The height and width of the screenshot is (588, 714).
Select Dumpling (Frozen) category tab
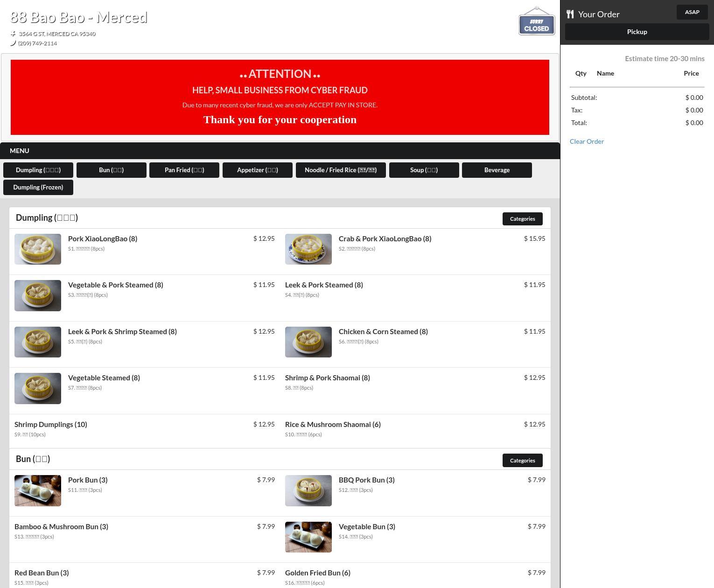point(38,188)
